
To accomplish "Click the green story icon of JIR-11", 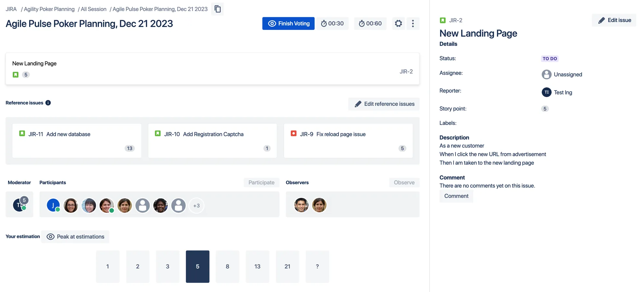I will [22, 133].
